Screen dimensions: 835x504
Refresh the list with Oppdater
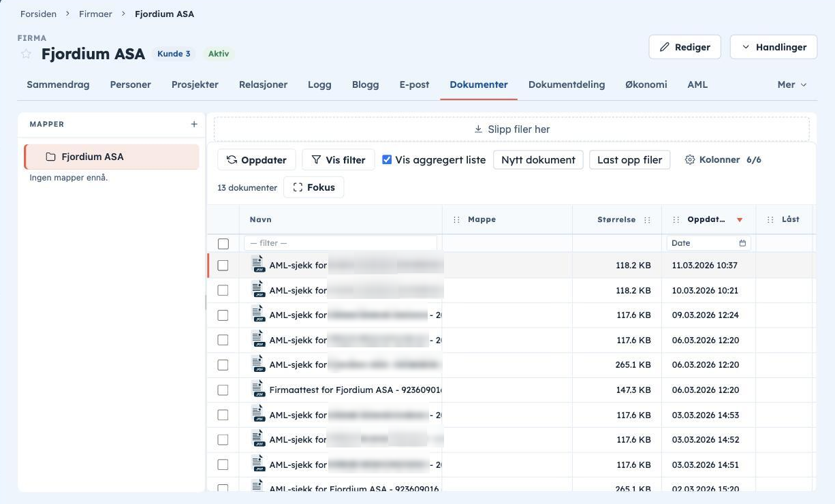point(257,160)
